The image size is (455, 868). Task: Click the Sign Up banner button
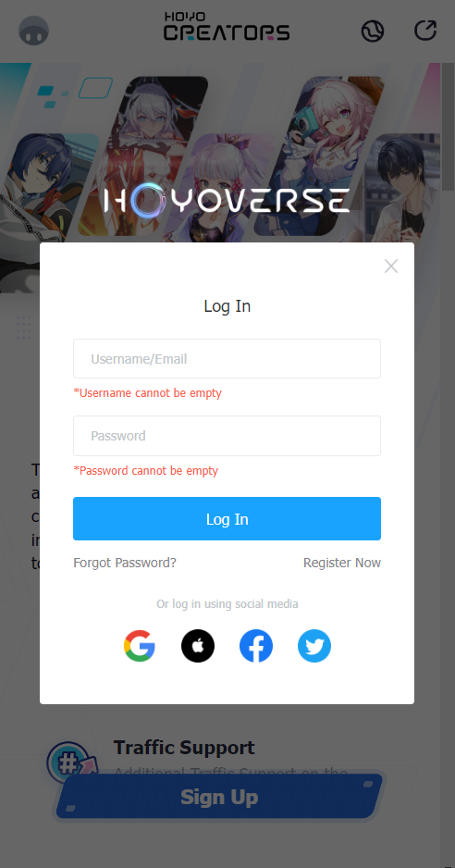pos(219,797)
